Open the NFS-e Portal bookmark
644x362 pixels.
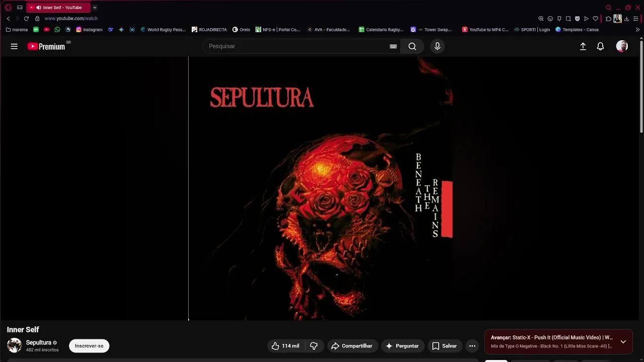pyautogui.click(x=278, y=30)
